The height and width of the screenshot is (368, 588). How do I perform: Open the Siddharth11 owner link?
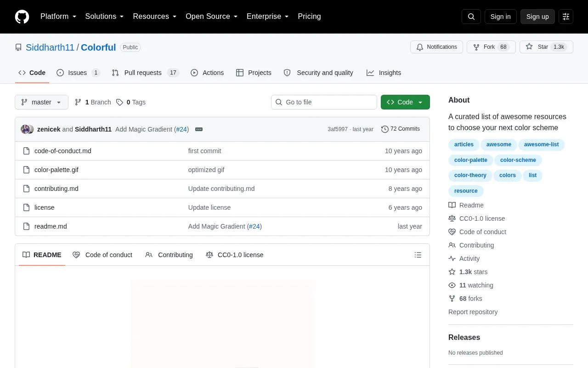point(50,47)
